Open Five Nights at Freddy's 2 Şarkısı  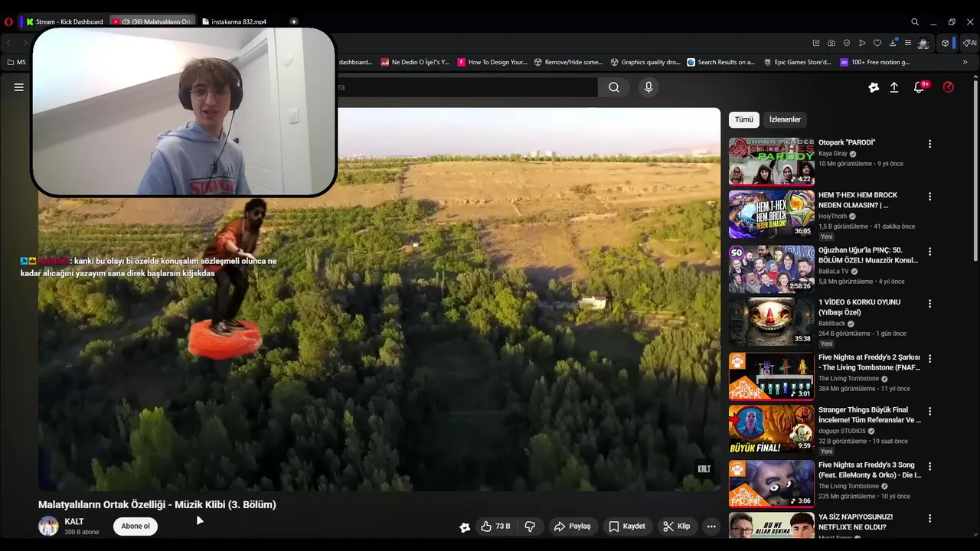point(869,362)
